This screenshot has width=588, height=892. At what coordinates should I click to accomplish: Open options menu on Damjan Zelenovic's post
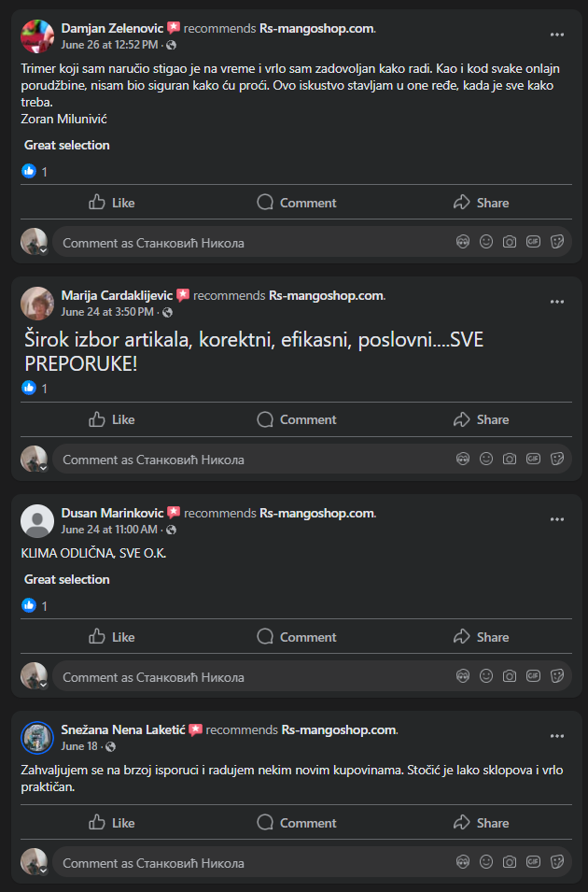(x=557, y=35)
